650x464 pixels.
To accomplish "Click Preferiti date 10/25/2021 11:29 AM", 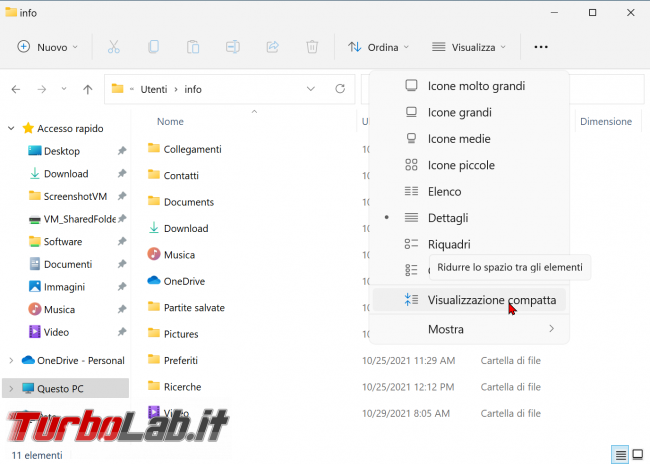I will tap(408, 360).
